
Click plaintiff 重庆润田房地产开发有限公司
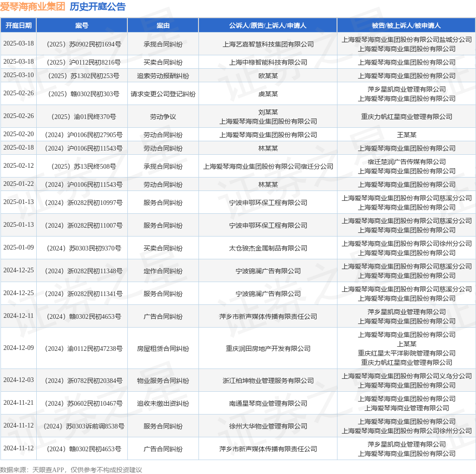[x=268, y=349]
